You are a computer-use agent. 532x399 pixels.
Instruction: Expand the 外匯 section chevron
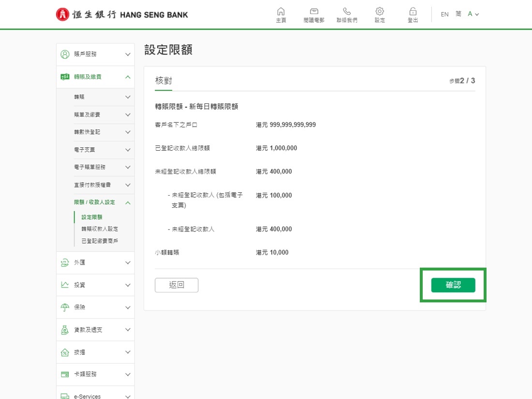click(128, 263)
